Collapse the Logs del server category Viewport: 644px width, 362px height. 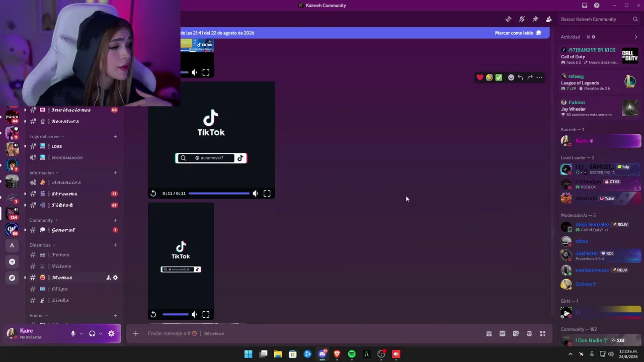[x=47, y=137]
